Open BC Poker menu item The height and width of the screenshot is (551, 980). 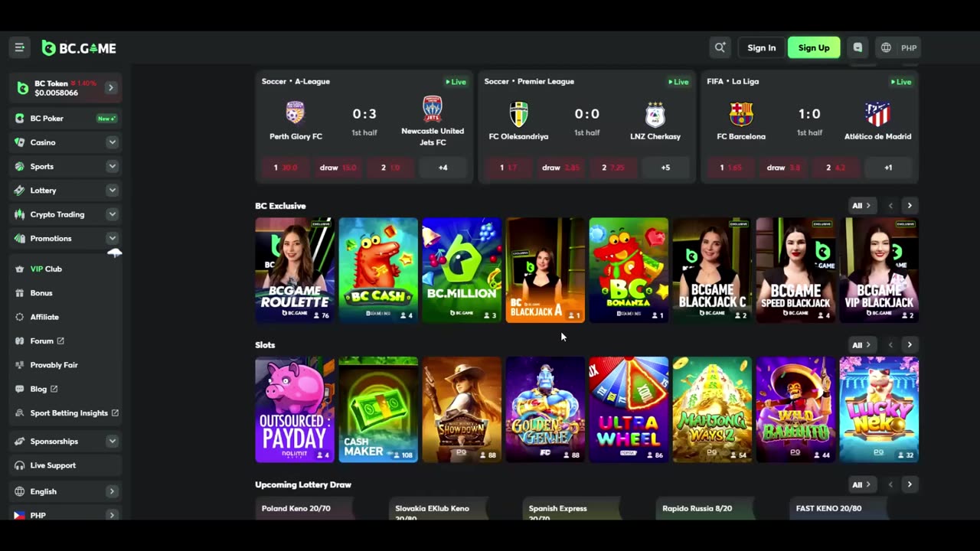pos(66,119)
